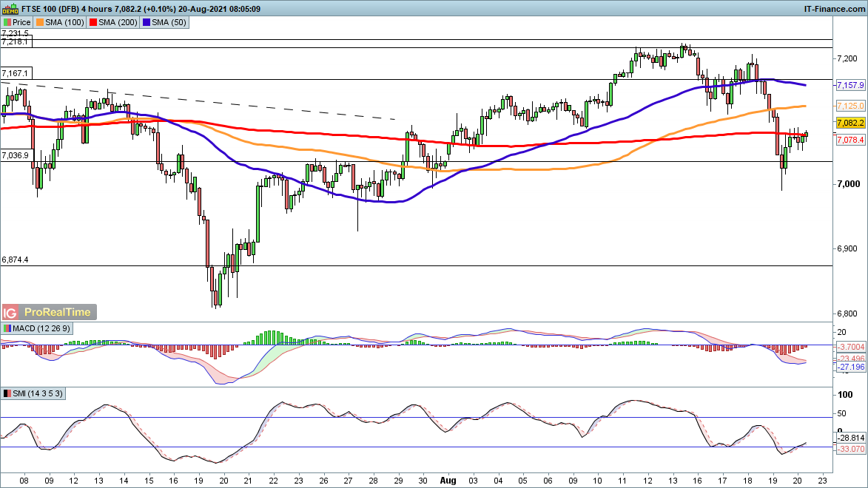Open the SMI (14 3 5 3) label
The height and width of the screenshot is (488, 868).
[x=36, y=393]
